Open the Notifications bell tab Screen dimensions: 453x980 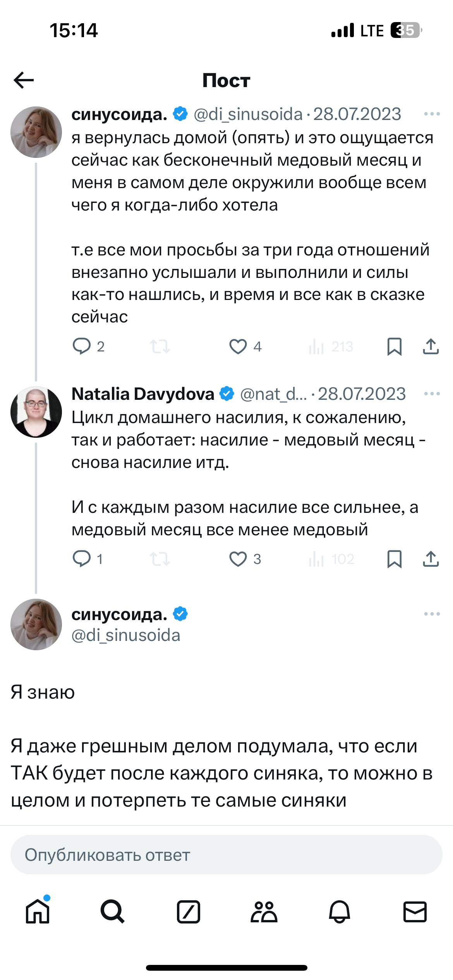coord(339,912)
